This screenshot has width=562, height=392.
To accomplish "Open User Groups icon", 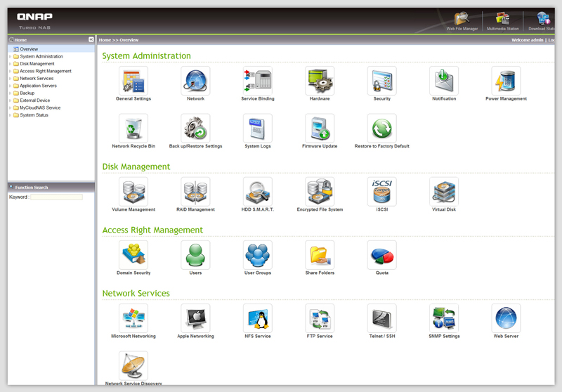I will pos(258,255).
